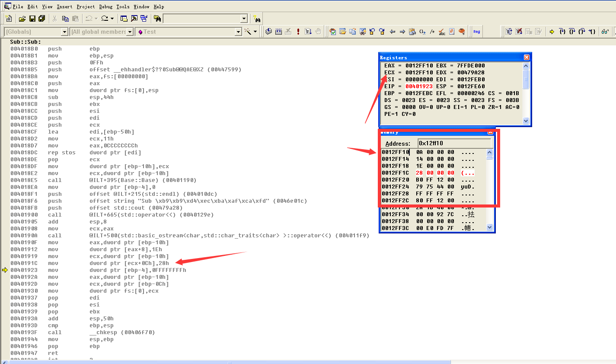Open the Help menu
616x364 pixels.
click(x=159, y=6)
